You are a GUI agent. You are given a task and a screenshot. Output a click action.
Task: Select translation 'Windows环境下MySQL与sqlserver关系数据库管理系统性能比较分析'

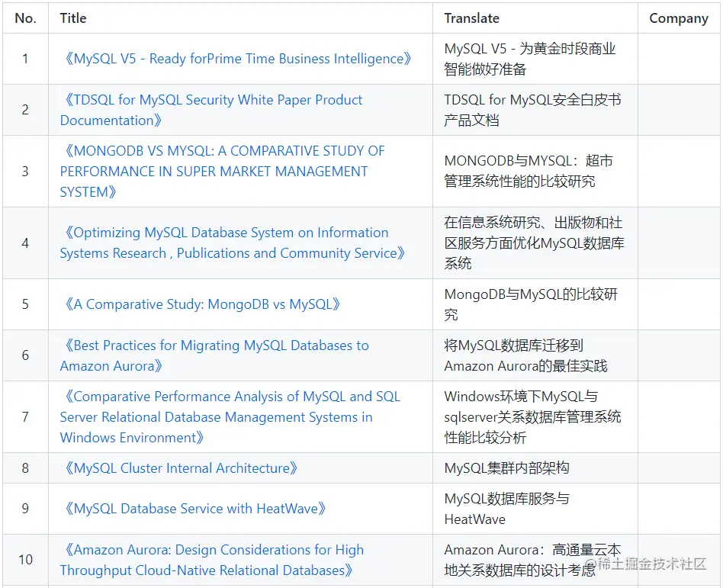tap(532, 416)
